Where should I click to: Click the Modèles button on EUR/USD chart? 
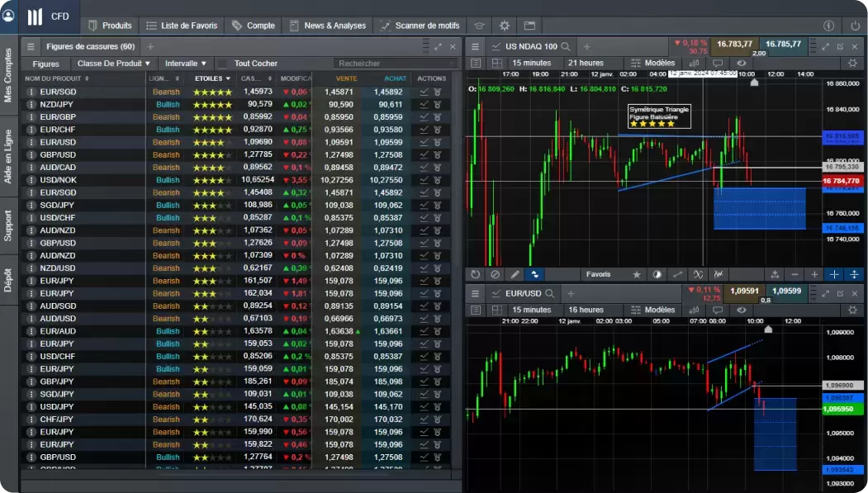pyautogui.click(x=652, y=310)
